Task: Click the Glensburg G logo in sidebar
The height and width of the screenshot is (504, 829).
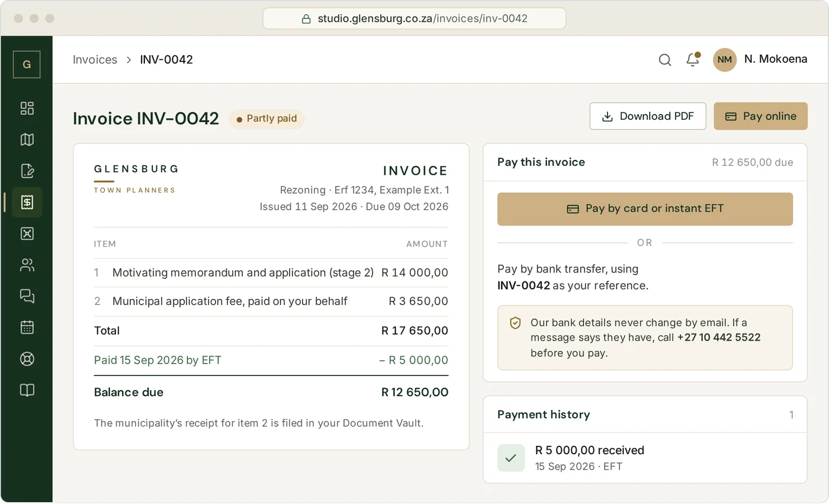Action: point(27,65)
